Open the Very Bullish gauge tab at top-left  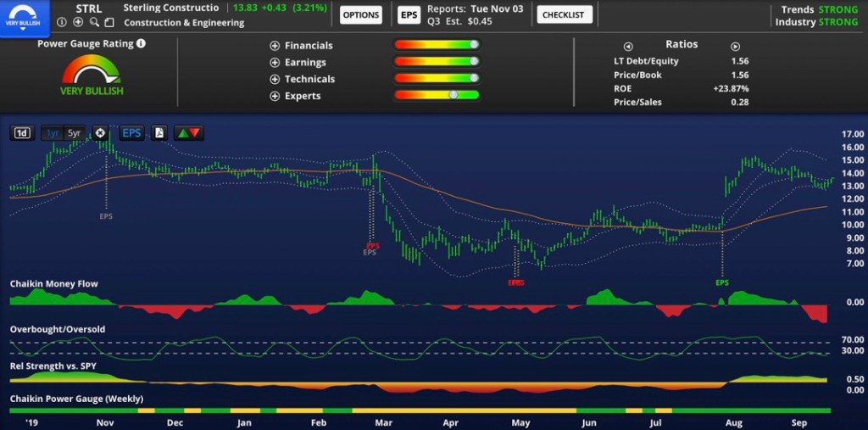click(x=22, y=15)
